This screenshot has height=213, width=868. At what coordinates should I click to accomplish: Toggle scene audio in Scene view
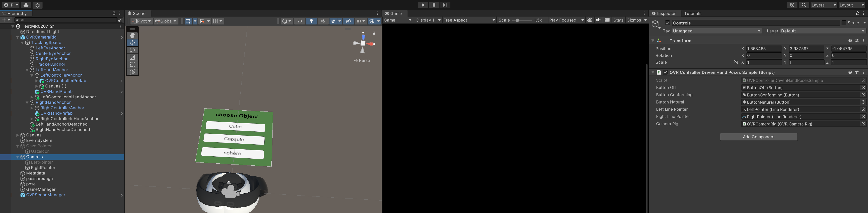(323, 21)
